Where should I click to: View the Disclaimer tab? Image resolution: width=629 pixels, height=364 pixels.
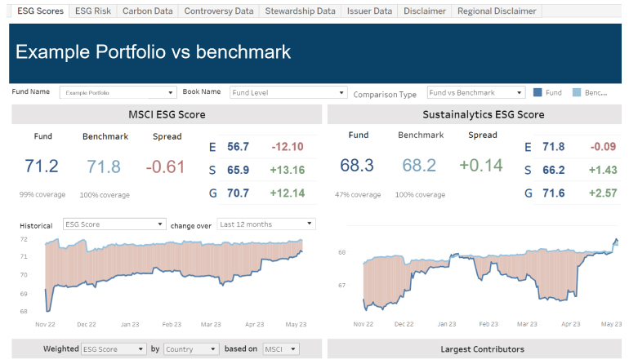coord(425,11)
